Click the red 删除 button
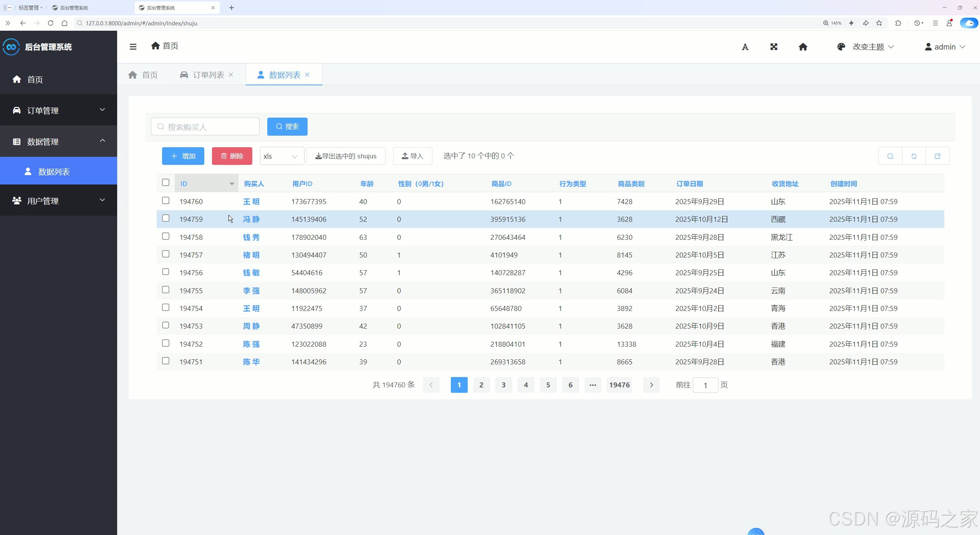The image size is (980, 535). [x=232, y=156]
